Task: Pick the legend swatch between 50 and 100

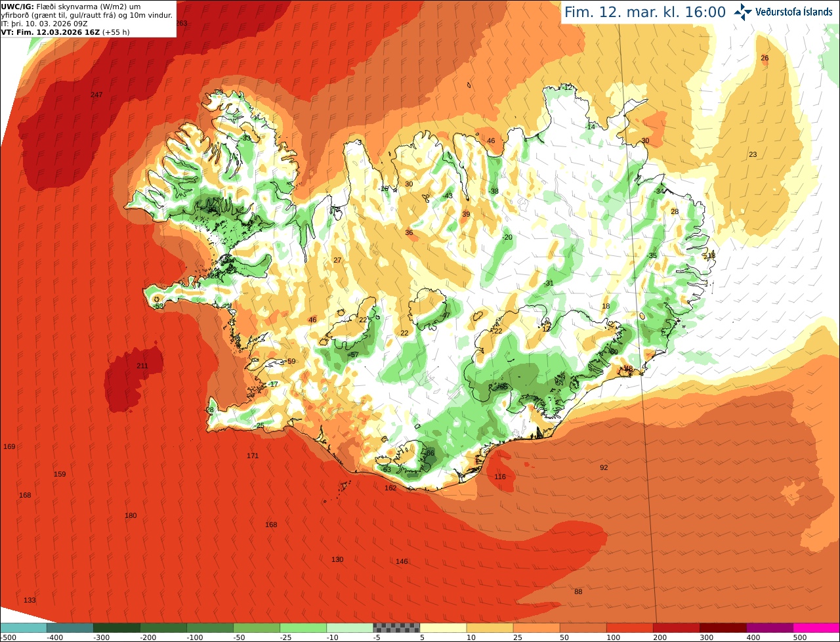Action: click(x=583, y=628)
